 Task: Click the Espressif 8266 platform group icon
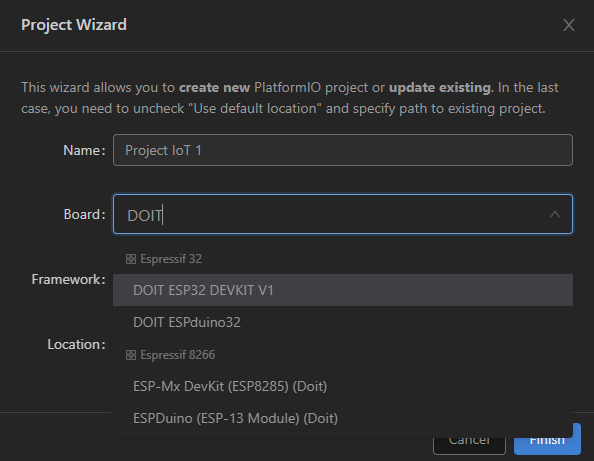click(131, 355)
